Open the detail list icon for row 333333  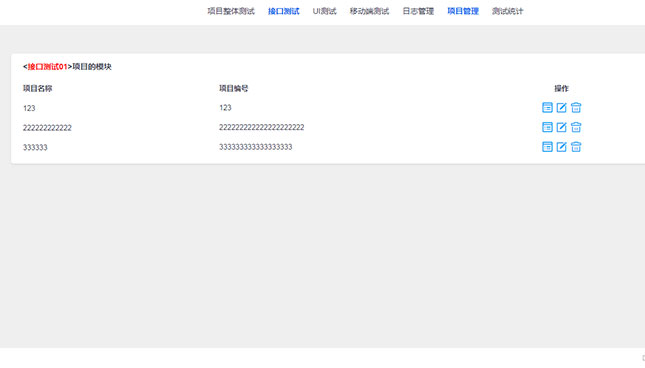click(547, 147)
